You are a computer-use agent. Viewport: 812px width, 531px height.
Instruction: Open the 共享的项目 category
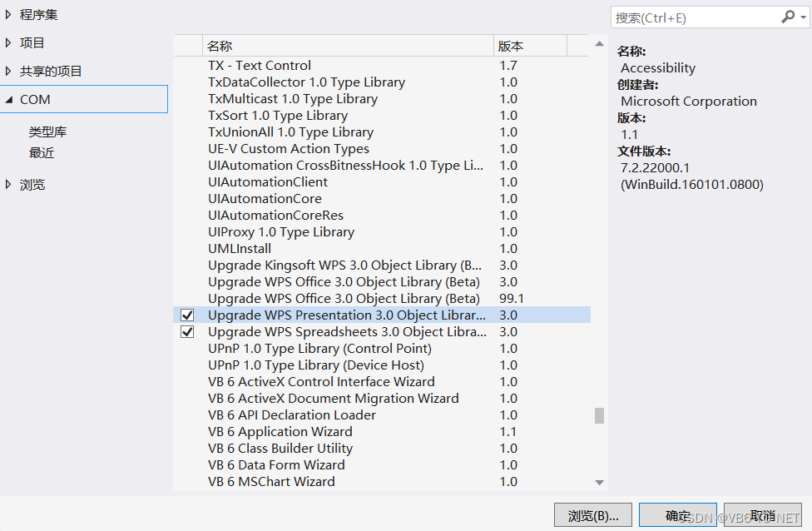pos(51,71)
